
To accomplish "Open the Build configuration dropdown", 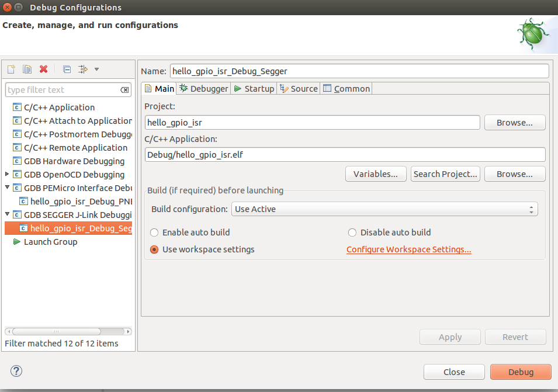I will pyautogui.click(x=385, y=209).
